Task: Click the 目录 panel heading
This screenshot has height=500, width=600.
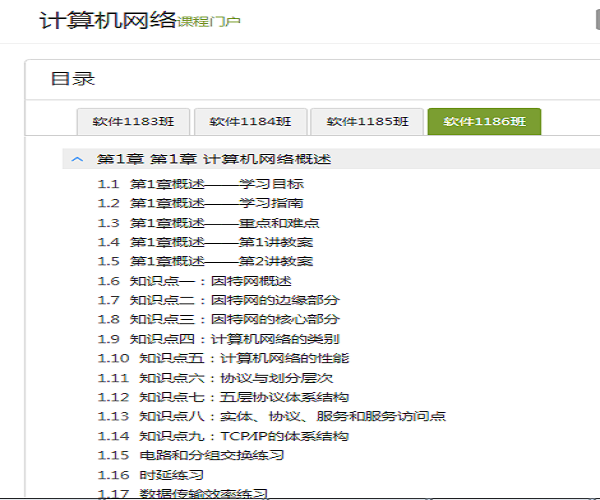Action: click(x=73, y=79)
